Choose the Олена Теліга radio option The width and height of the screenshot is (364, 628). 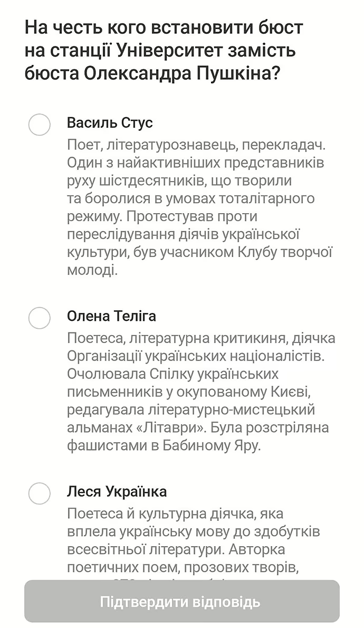click(39, 318)
